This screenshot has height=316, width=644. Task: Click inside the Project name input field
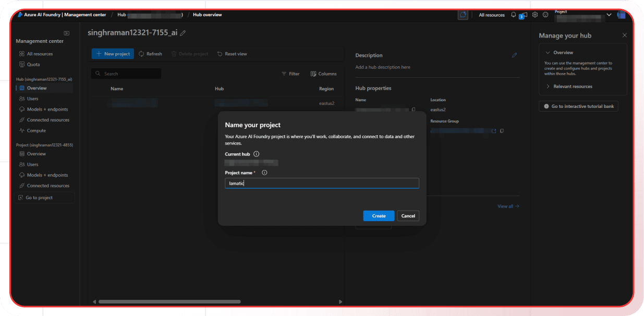coord(322,183)
